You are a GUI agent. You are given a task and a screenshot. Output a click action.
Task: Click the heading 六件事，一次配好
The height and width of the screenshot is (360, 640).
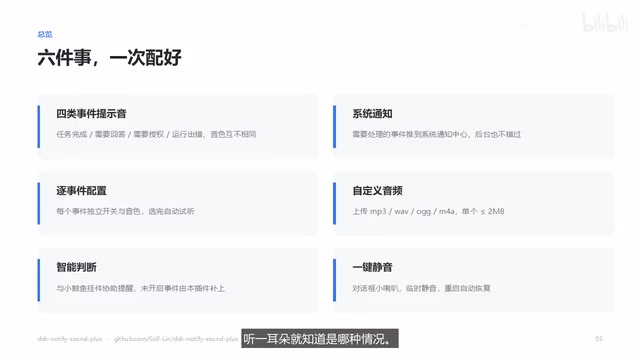point(109,58)
